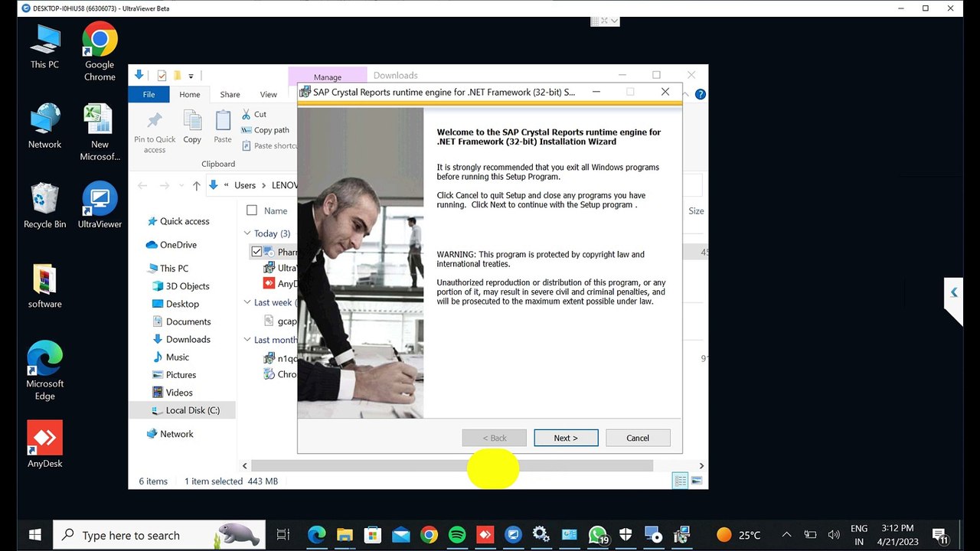Click the Explorer help question mark icon

(700, 94)
